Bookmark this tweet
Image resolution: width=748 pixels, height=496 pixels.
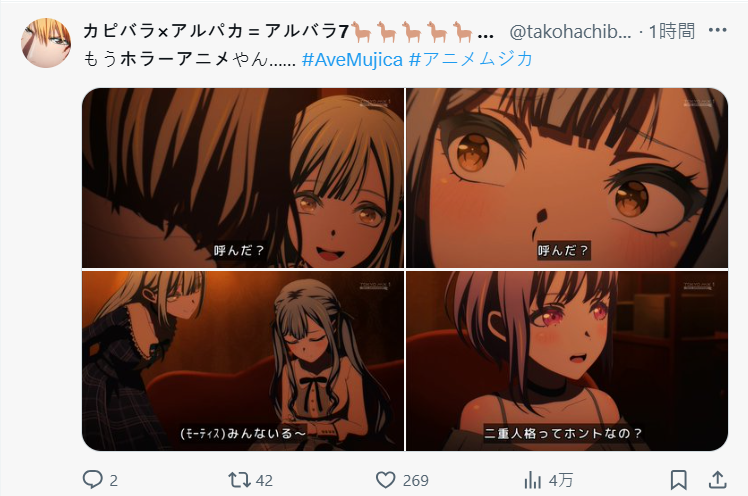(678, 480)
